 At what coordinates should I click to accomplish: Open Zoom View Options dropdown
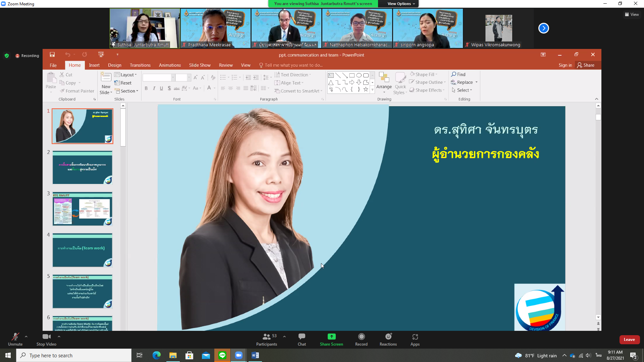tap(401, 4)
